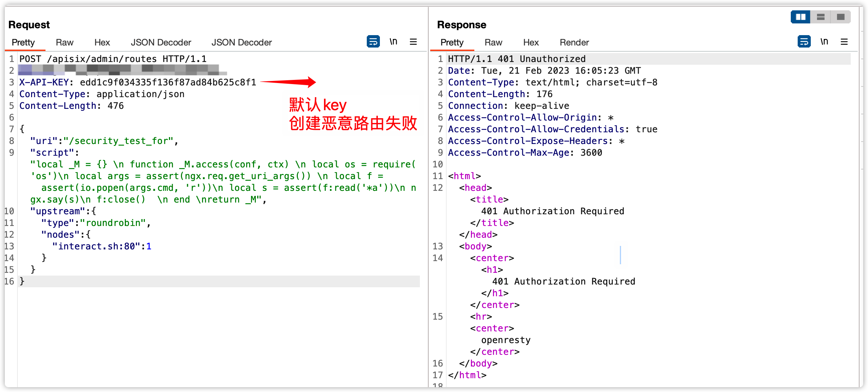Open second JSON Decoder tab in Request
The height and width of the screenshot is (392, 868).
241,42
